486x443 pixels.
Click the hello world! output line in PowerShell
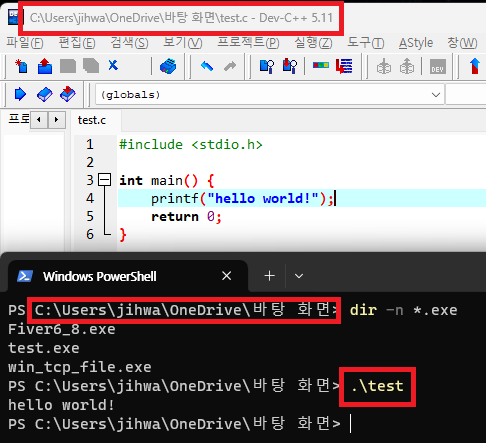coord(61,405)
